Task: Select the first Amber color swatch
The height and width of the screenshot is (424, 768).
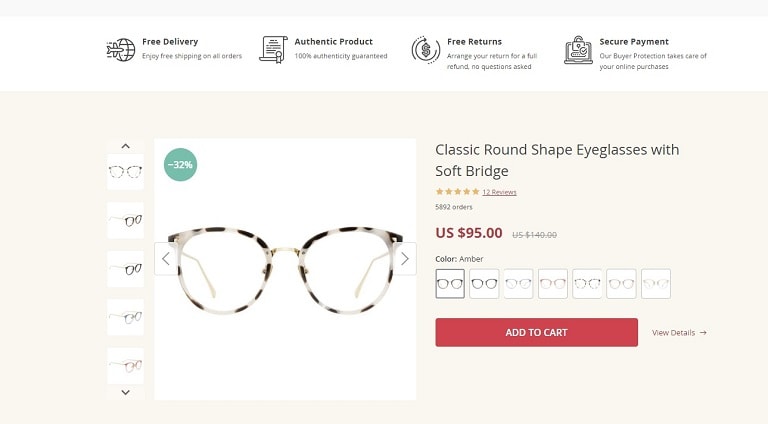Action: pyautogui.click(x=450, y=284)
